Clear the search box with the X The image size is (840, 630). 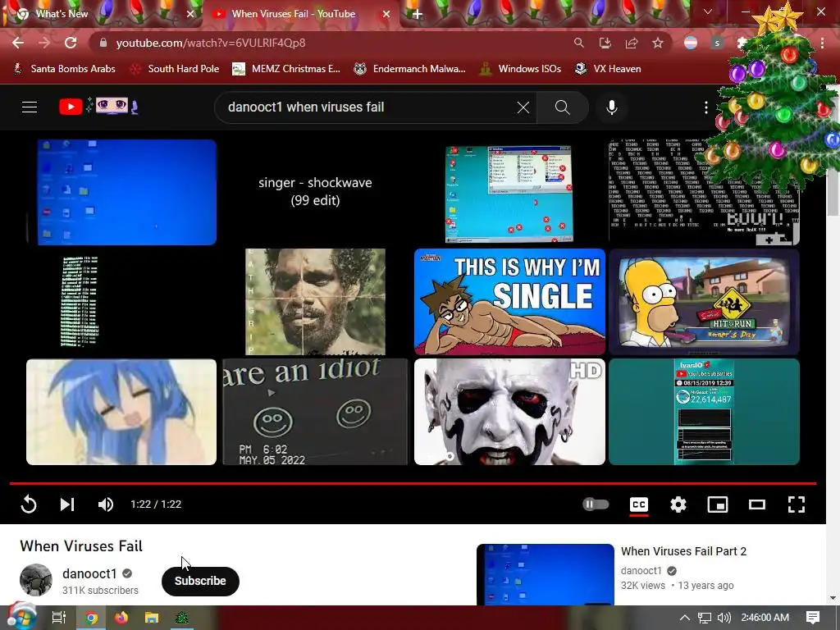[523, 107]
